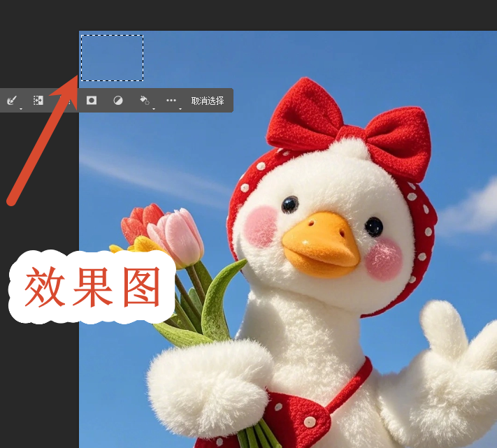The width and height of the screenshot is (497, 448).
Task: Click the fill selection paint bucket icon
Action: pos(145,101)
